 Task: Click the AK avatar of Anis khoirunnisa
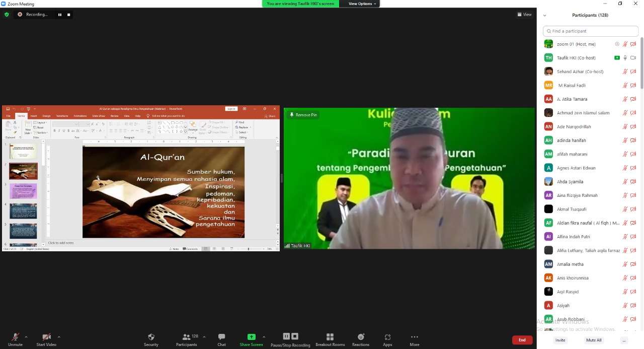[548, 278]
